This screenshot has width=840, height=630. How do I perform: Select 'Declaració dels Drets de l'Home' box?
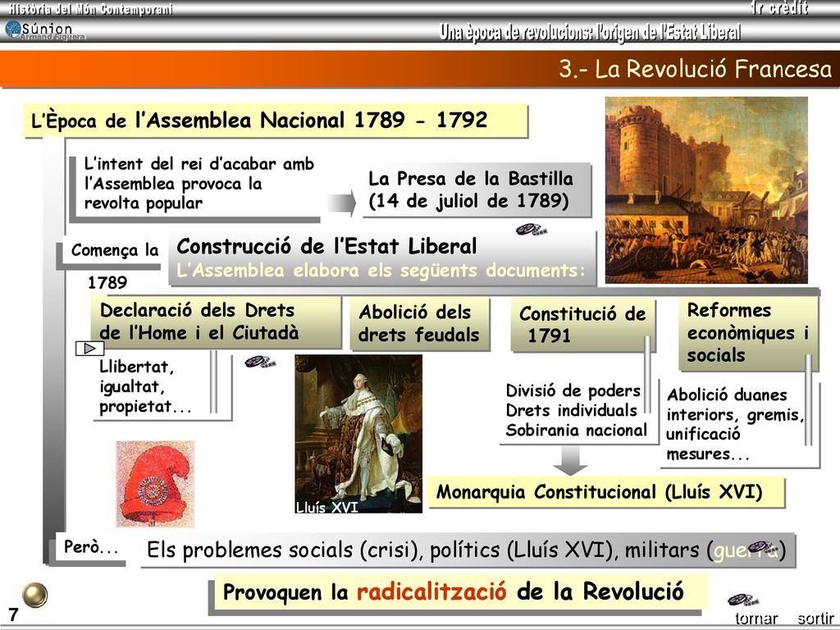(x=216, y=322)
